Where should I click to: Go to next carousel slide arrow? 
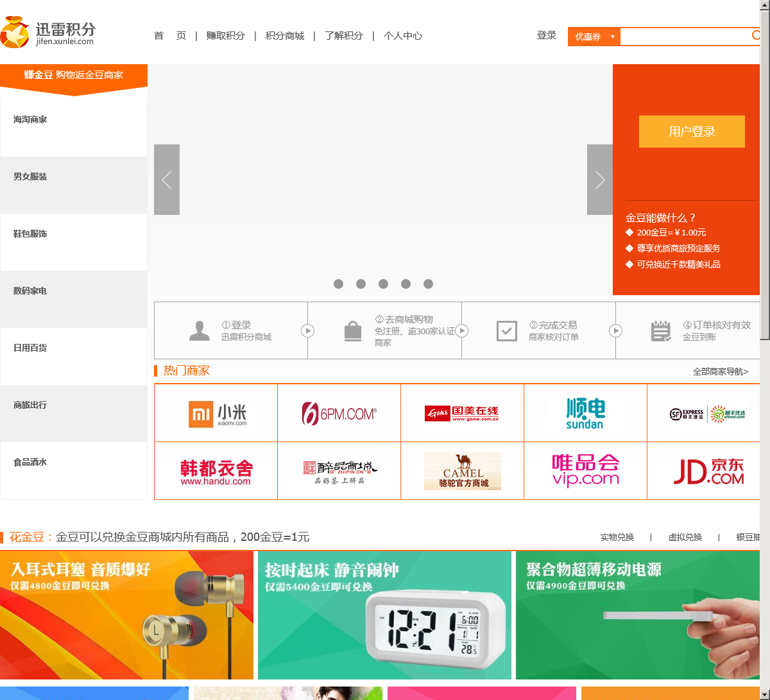[600, 180]
